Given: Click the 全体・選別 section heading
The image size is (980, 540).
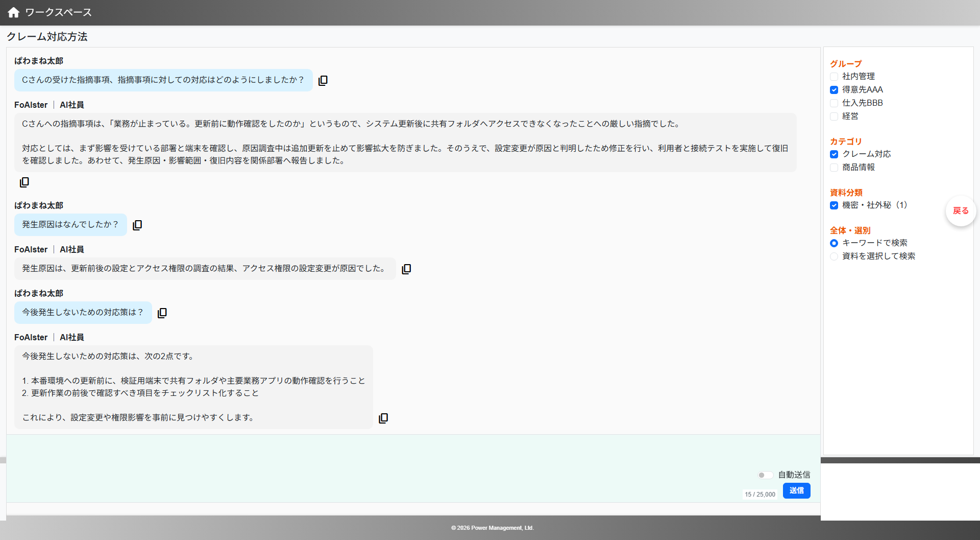Looking at the screenshot, I should click(850, 230).
